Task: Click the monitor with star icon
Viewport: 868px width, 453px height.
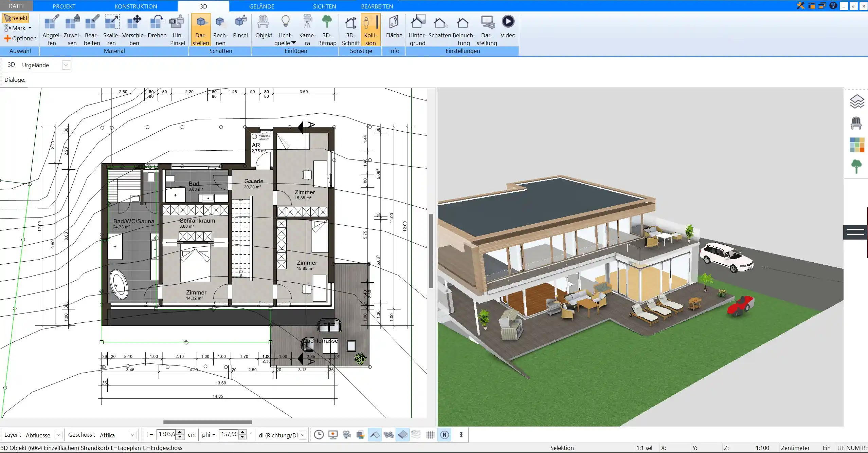Action: pyautogui.click(x=333, y=435)
